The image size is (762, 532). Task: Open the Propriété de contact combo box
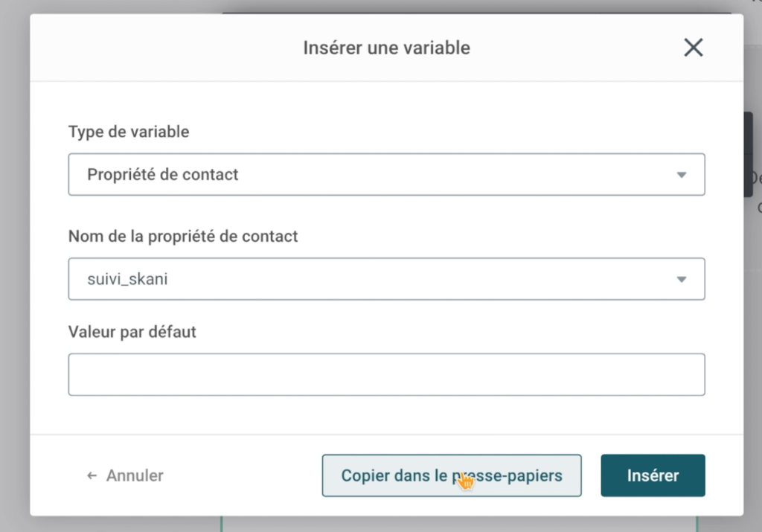pyautogui.click(x=386, y=174)
